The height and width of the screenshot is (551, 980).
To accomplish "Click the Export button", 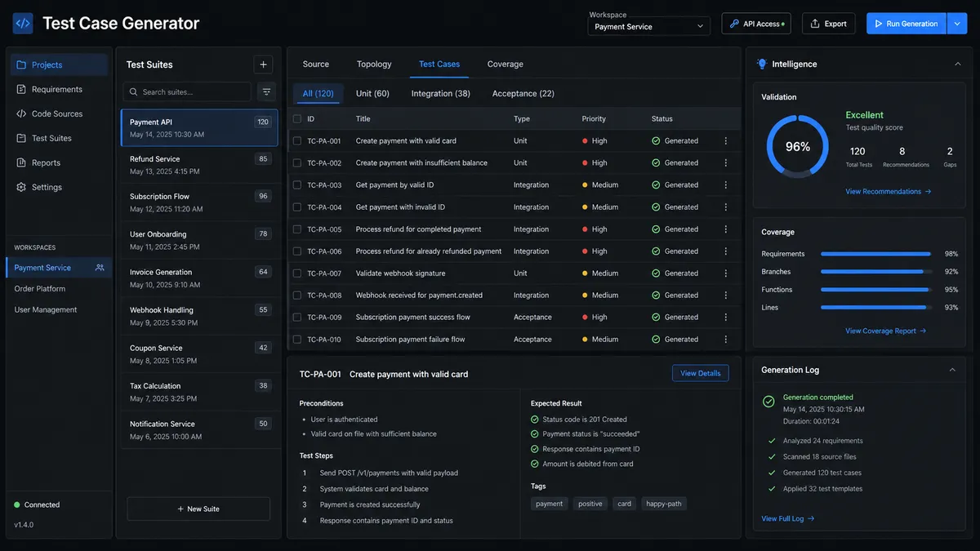I will point(828,24).
